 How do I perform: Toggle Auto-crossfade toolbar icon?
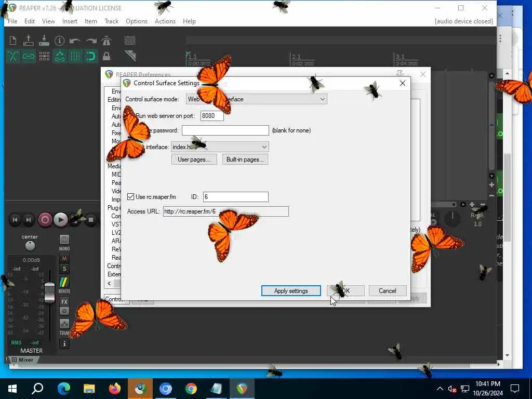[x=13, y=56]
